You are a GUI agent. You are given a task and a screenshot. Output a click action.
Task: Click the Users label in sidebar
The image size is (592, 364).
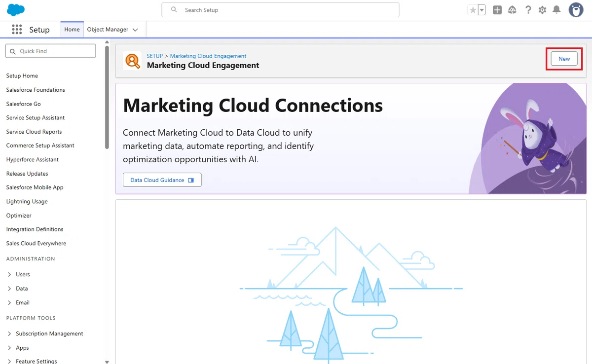click(x=23, y=275)
